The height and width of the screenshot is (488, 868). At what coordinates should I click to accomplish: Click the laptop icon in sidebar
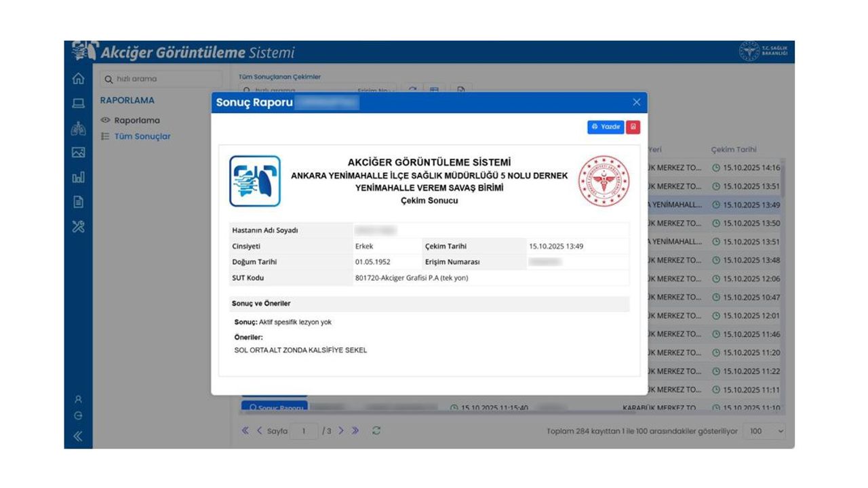point(78,103)
